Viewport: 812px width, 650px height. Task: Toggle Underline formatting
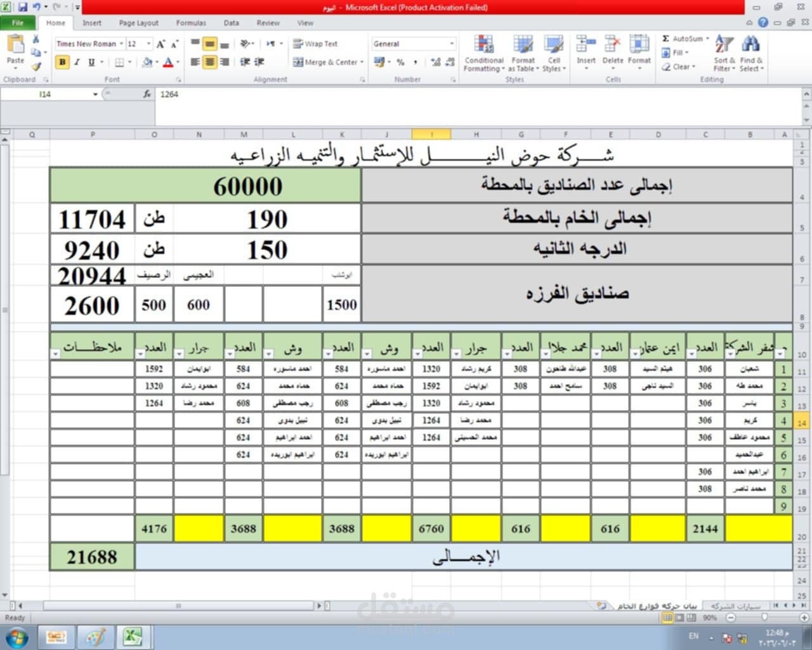point(91,62)
